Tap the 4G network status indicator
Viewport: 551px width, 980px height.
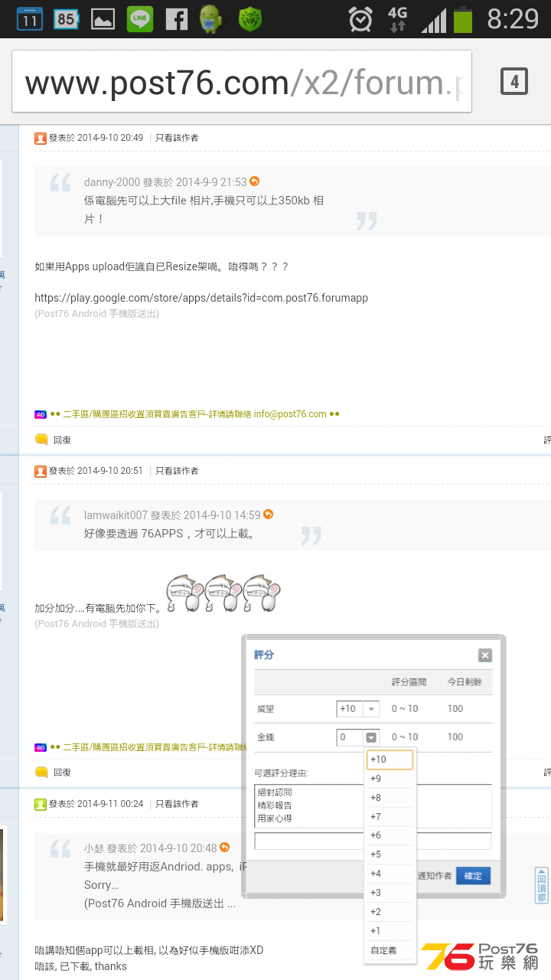coord(397,18)
